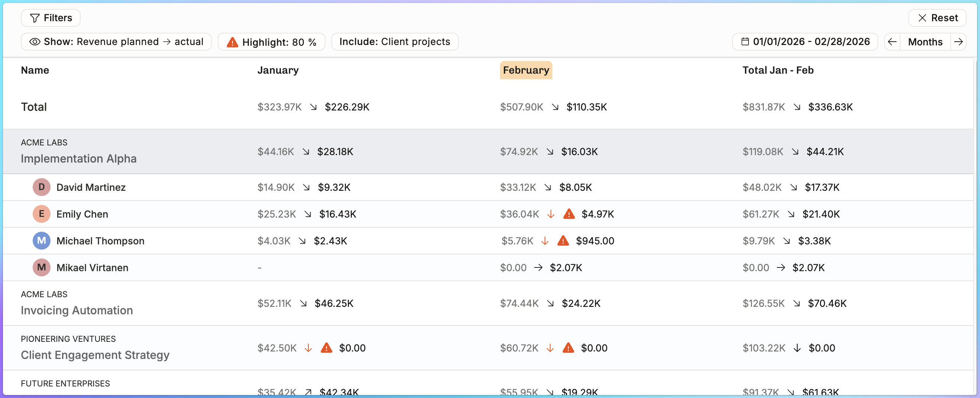Open the Client Engagement Strategy project
This screenshot has width=980, height=398.
[x=95, y=354]
